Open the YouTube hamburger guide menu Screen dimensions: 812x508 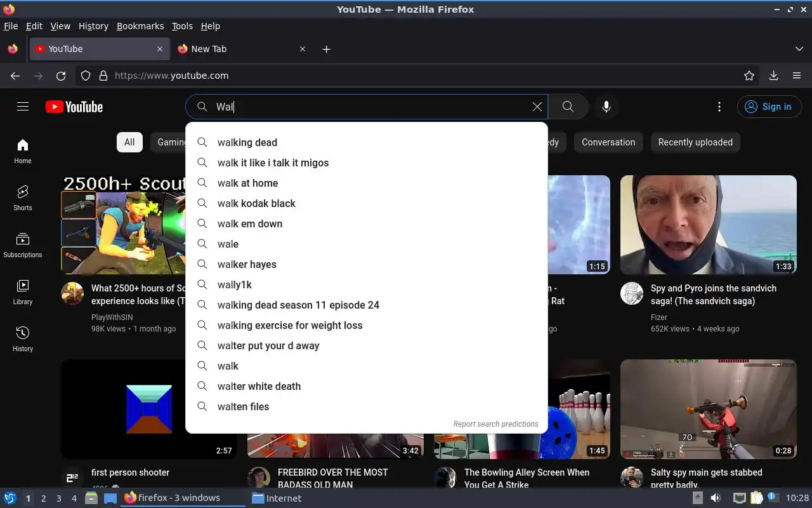[23, 107]
